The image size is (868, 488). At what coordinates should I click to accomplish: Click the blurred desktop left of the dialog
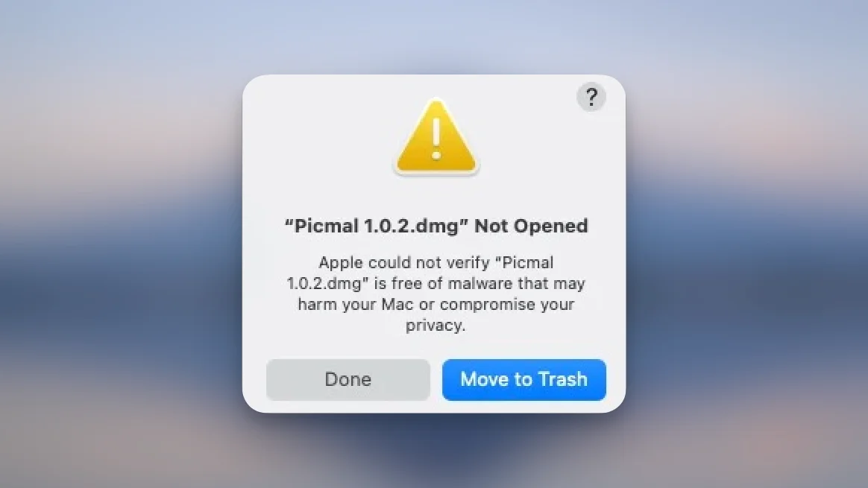point(122,244)
